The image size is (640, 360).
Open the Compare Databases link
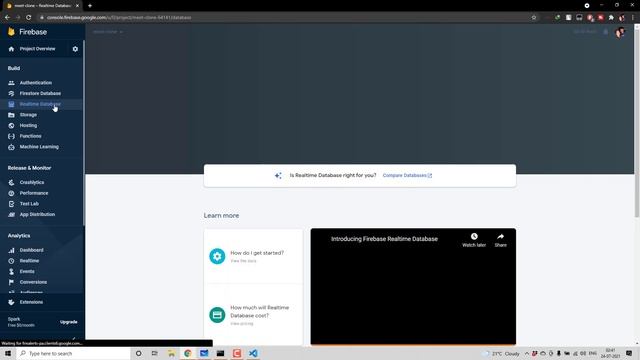pos(407,176)
